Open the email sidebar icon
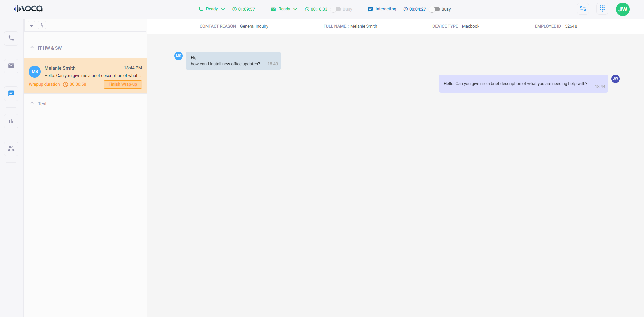Image resolution: width=644 pixels, height=317 pixels. point(11,66)
